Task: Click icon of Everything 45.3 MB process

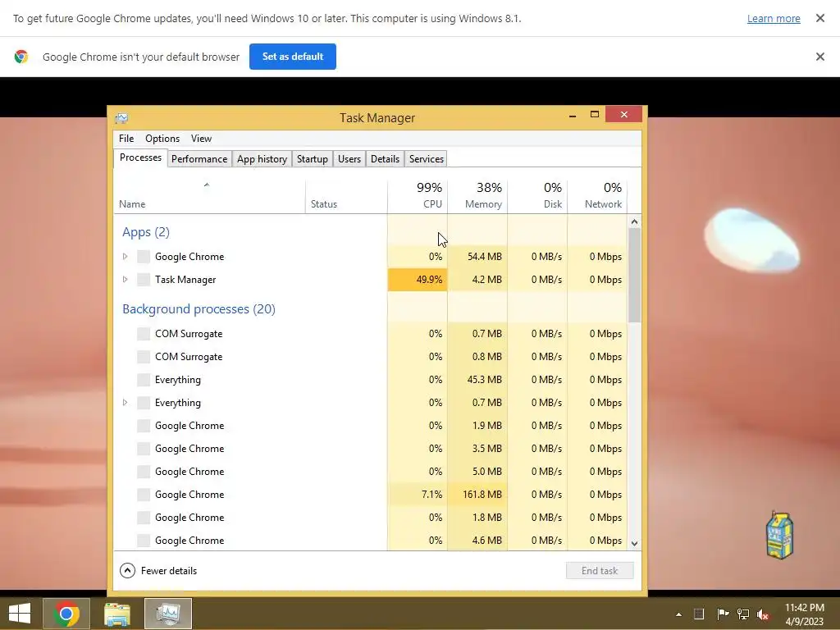Action: (144, 380)
